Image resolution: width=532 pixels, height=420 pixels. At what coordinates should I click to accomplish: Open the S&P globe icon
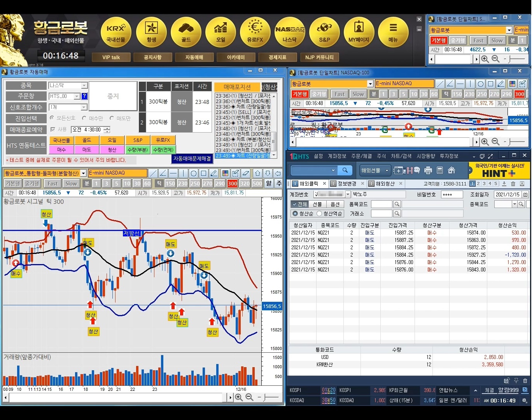[324, 32]
